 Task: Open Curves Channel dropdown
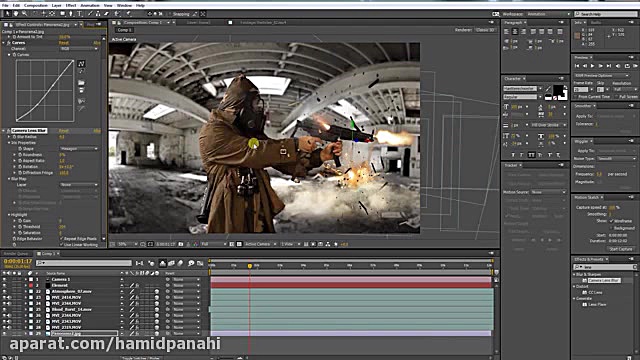pyautogui.click(x=79, y=49)
